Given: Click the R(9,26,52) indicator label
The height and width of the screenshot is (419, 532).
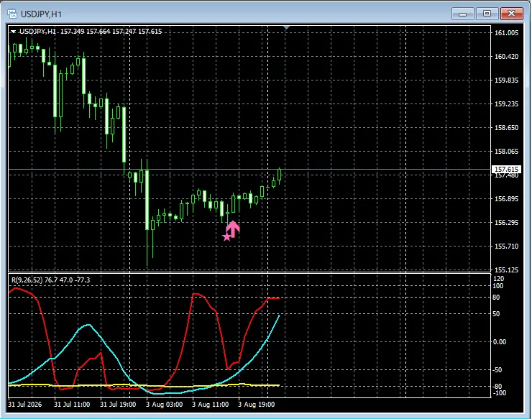Looking at the screenshot, I should tap(50, 280).
